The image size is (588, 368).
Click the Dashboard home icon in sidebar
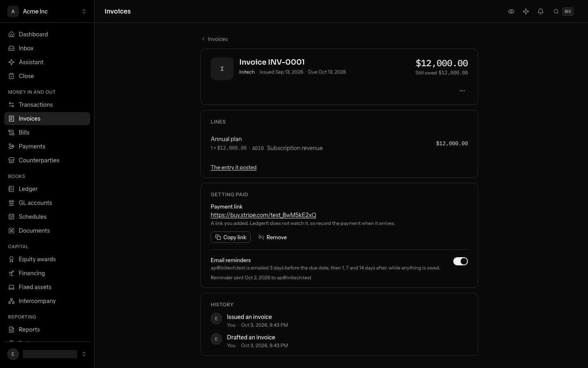coord(11,34)
